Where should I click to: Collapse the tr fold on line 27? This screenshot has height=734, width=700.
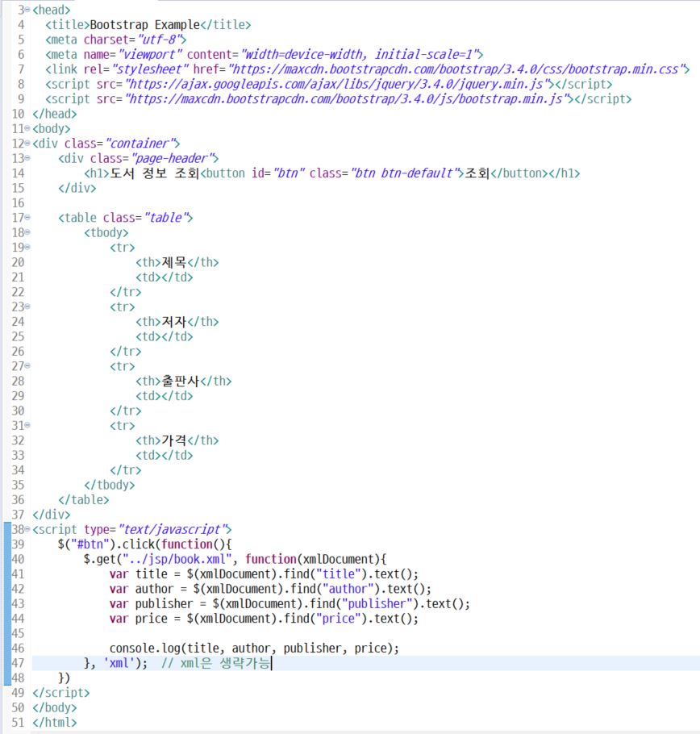(27, 366)
